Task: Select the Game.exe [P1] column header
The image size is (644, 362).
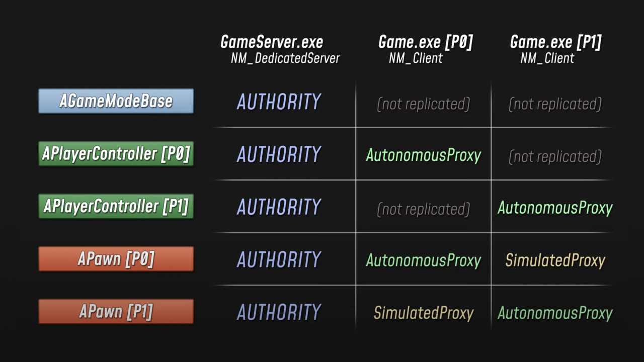Action: pos(555,42)
